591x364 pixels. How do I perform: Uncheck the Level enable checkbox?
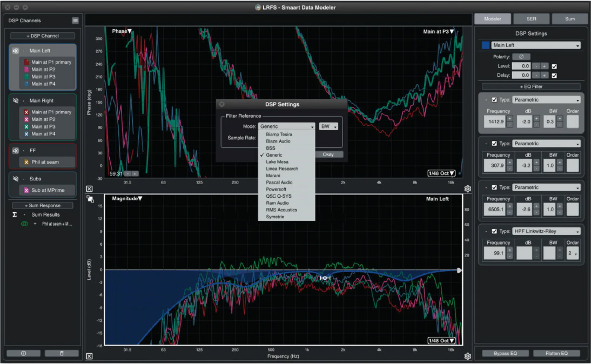pyautogui.click(x=554, y=66)
